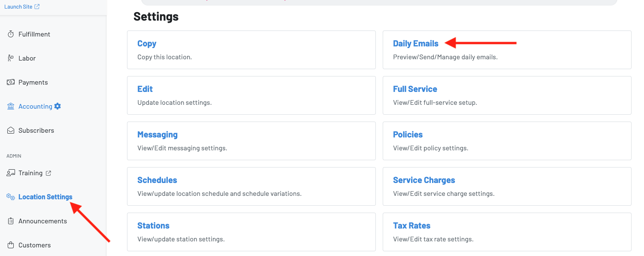644x256 pixels.
Task: Click the Accounting bank building icon
Action: pyautogui.click(x=11, y=107)
